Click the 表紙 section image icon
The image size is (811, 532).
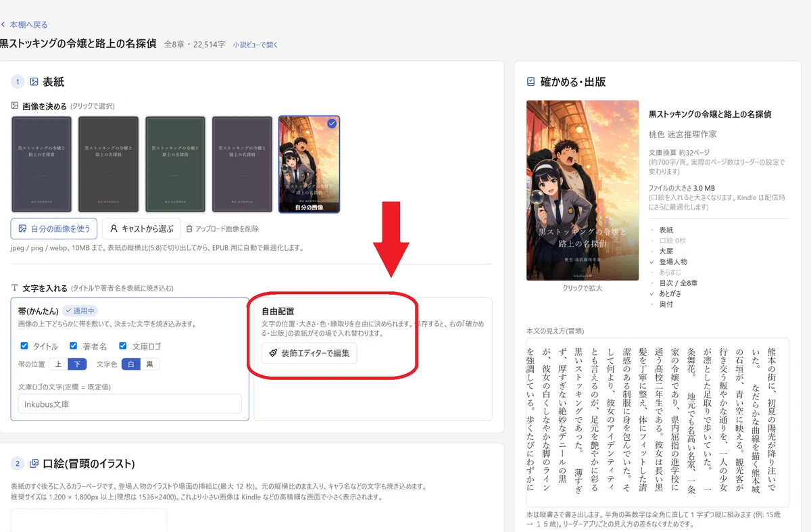(x=34, y=82)
